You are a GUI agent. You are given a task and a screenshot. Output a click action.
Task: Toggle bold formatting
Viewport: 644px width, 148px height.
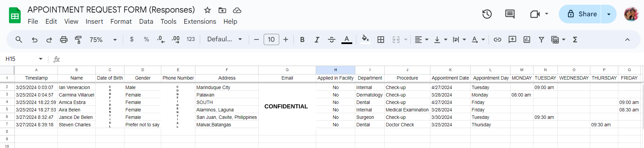coord(302,40)
